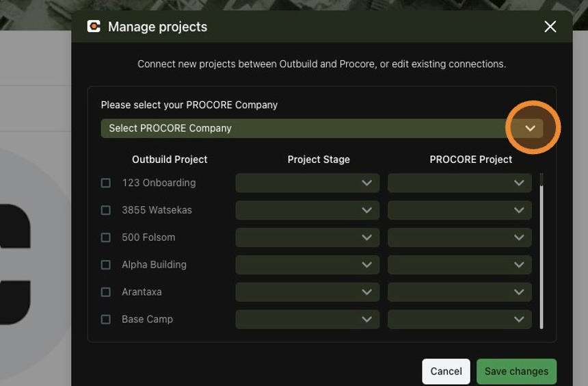Click the Base Camp project name
Screen dimensions: 588x386
148,320
